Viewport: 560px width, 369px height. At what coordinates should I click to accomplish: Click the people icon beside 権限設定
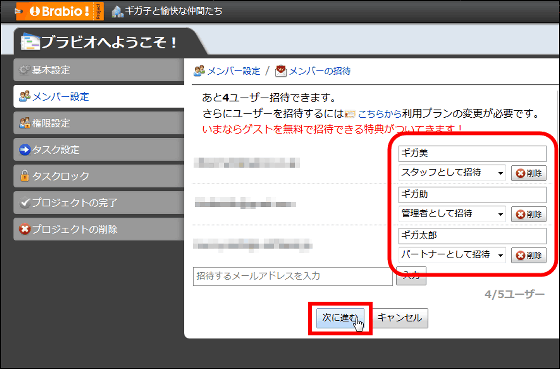point(25,123)
